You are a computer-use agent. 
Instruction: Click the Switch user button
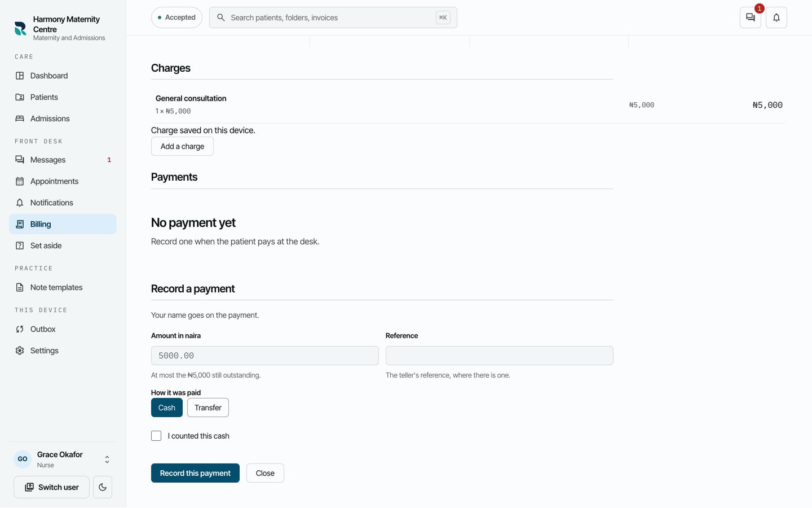51,487
